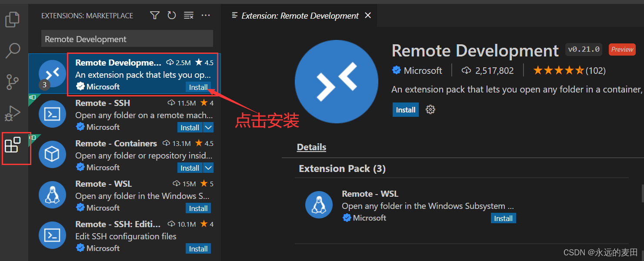Image resolution: width=644 pixels, height=261 pixels.
Task: Open the manage gear icon beside Install
Action: click(x=430, y=109)
